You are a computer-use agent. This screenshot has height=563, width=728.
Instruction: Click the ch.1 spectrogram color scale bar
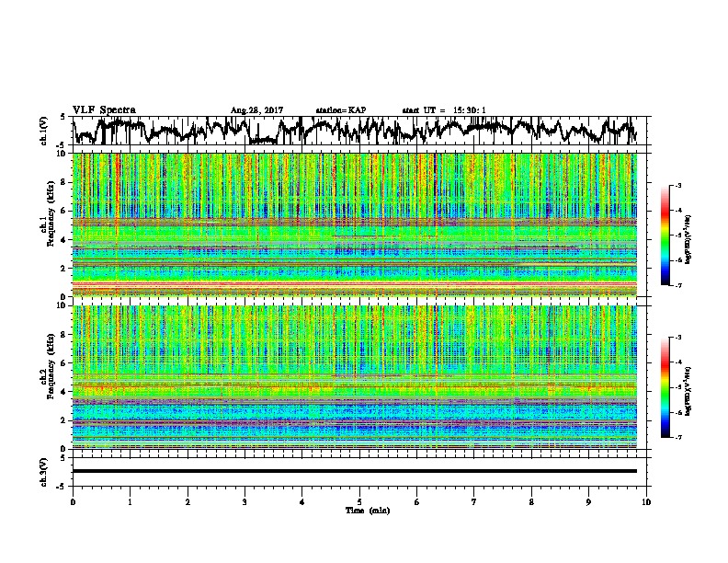click(x=665, y=236)
